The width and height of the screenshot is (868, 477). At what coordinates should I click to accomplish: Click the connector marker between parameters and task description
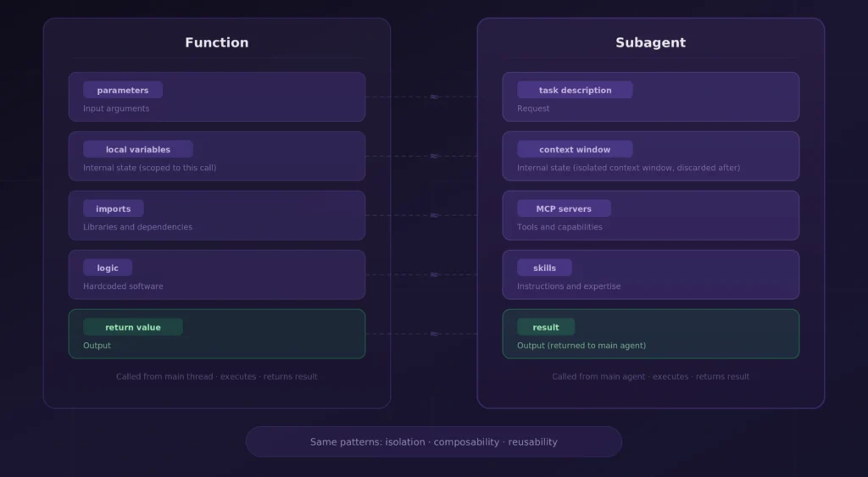434,97
